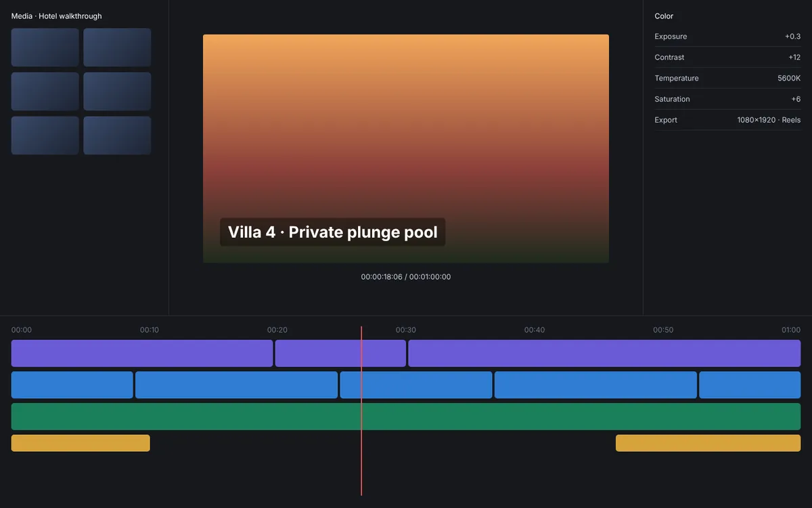Click the 00:00:18:06 / 00:01:00:00 timecode
The width and height of the screenshot is (812, 508).
pyautogui.click(x=406, y=276)
